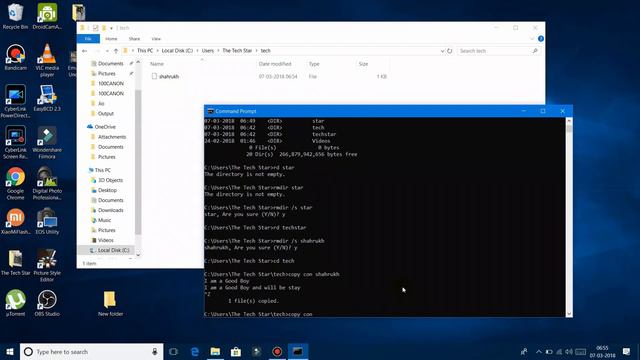Launch OBS Studio from the desktop
Image resolution: width=640 pixels, height=360 pixels.
tap(47, 303)
